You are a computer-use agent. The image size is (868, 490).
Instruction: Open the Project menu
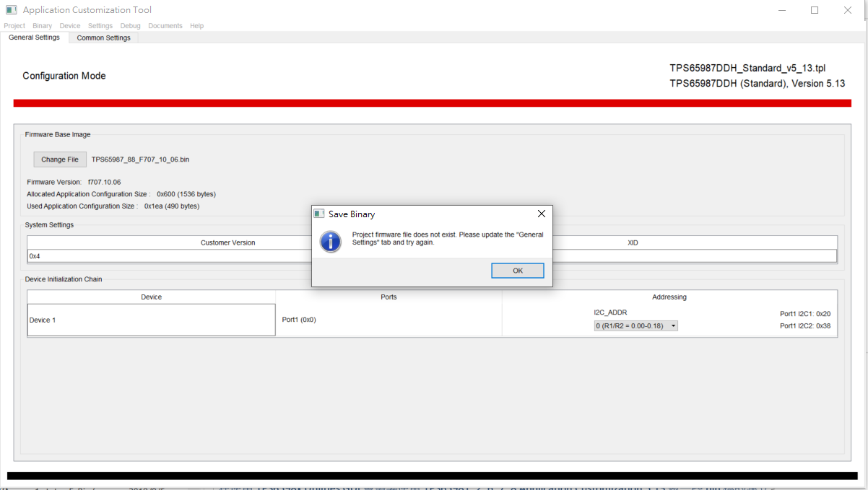coord(14,26)
